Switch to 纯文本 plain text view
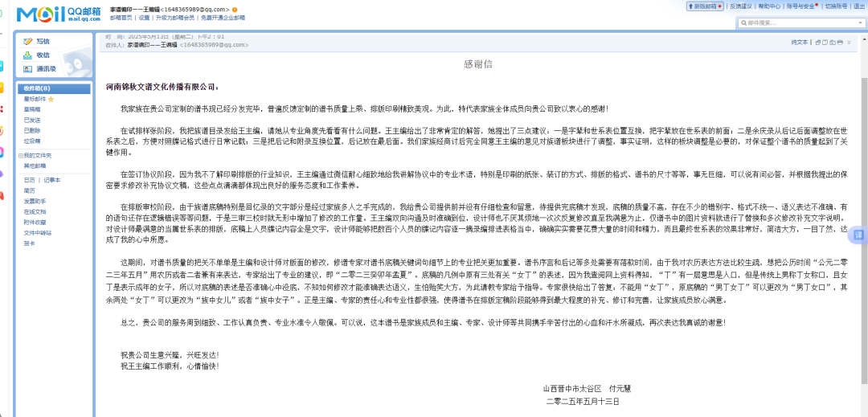Screen dimensions: 868x417 [799, 42]
